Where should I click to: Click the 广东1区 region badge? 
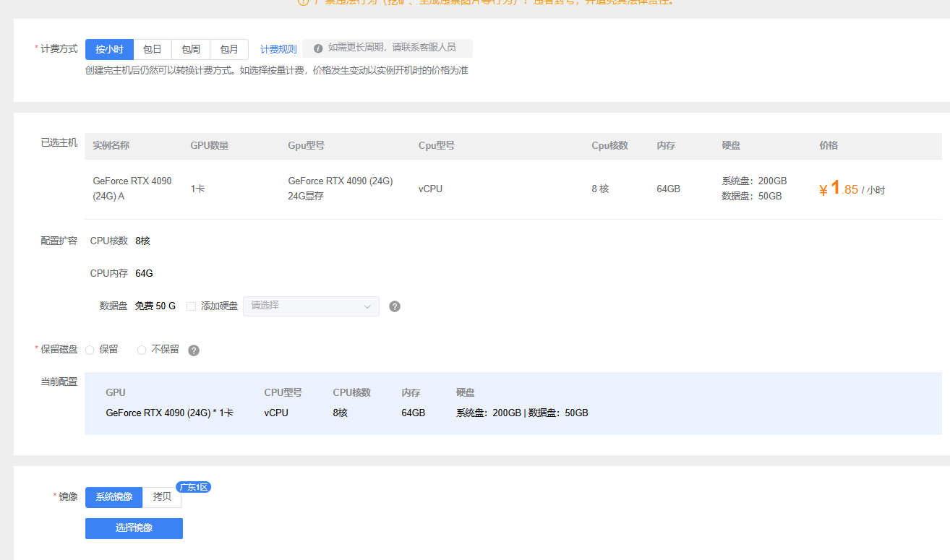(x=194, y=487)
